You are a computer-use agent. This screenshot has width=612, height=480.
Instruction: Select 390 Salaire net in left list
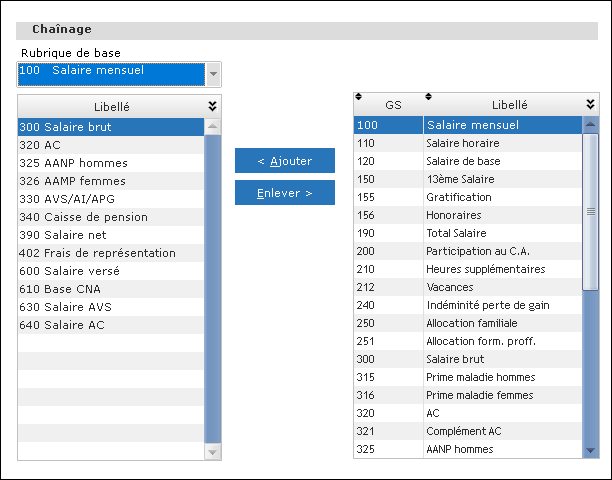point(110,235)
